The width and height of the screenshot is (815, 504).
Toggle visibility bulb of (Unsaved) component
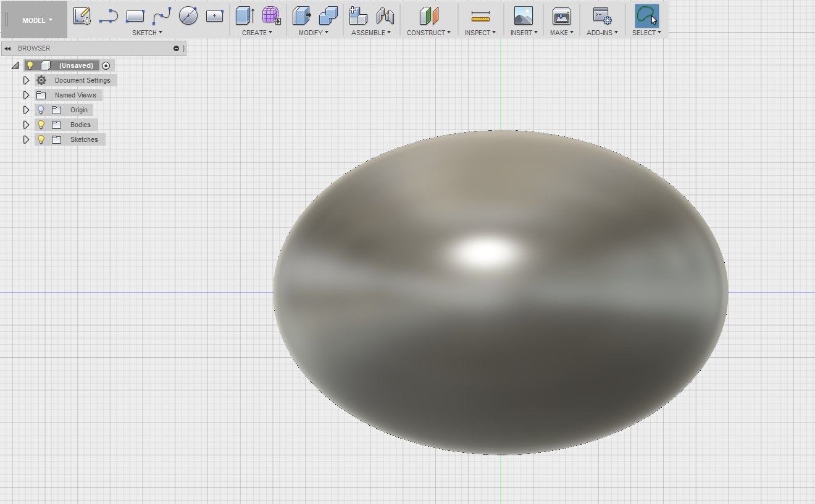pyautogui.click(x=30, y=65)
